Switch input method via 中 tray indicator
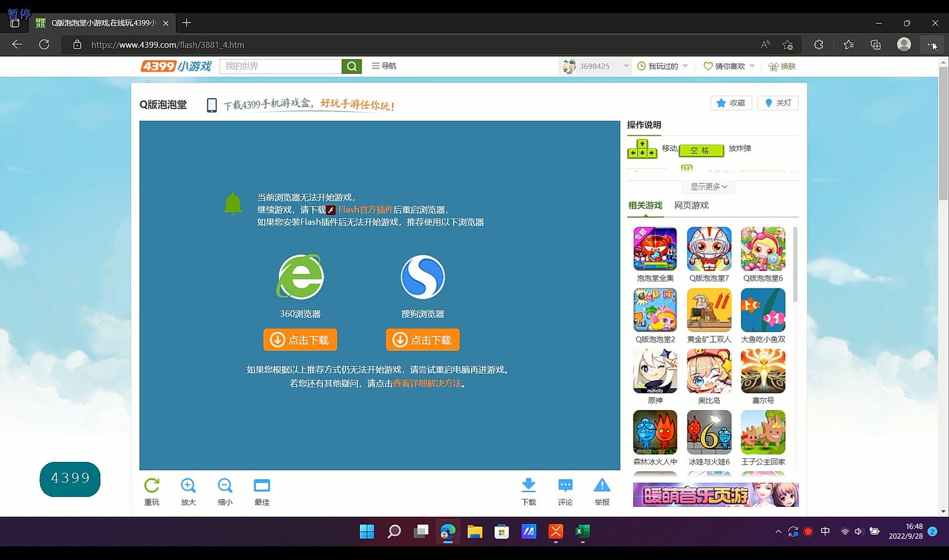Screen dimensions: 949x560 tap(825, 531)
